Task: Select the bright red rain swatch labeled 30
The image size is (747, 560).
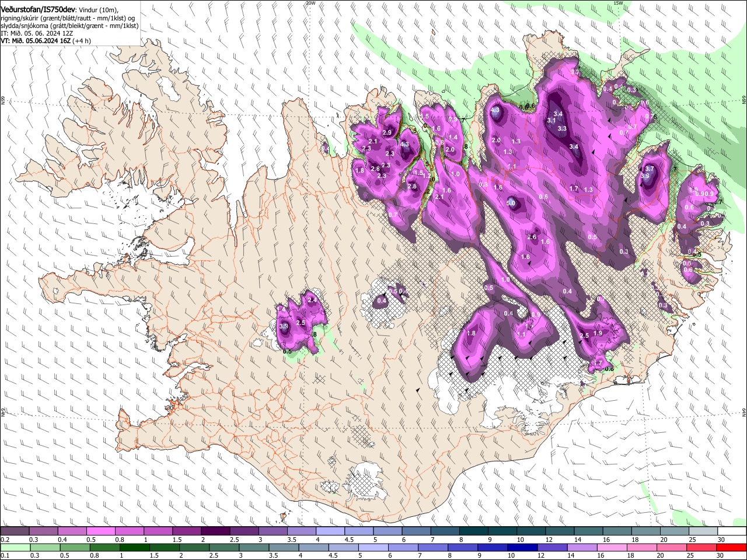Action: pyautogui.click(x=731, y=547)
